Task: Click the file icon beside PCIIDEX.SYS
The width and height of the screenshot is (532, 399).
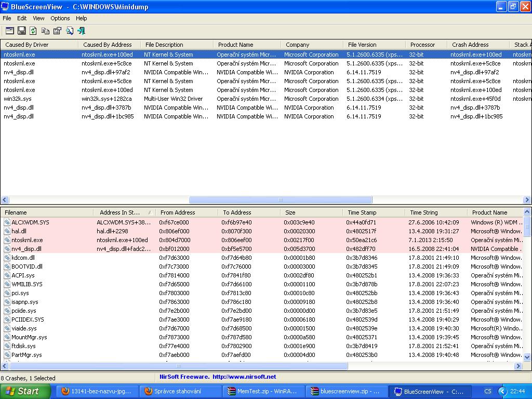Action: point(7,320)
